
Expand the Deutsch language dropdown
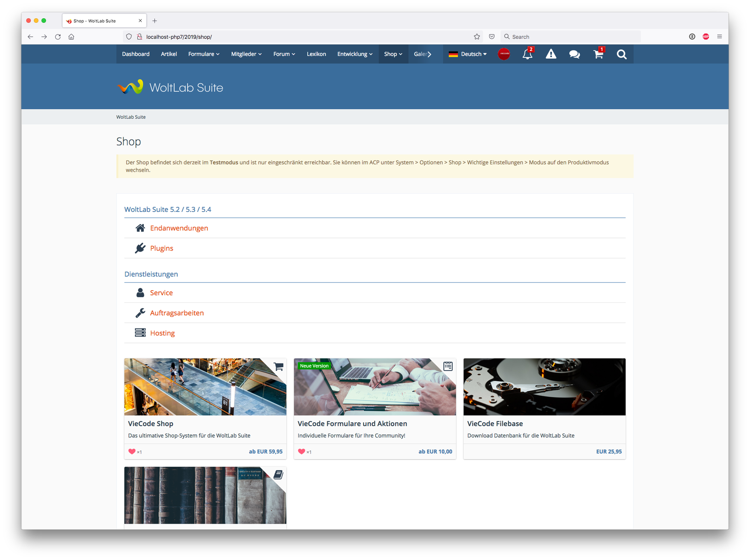(468, 54)
